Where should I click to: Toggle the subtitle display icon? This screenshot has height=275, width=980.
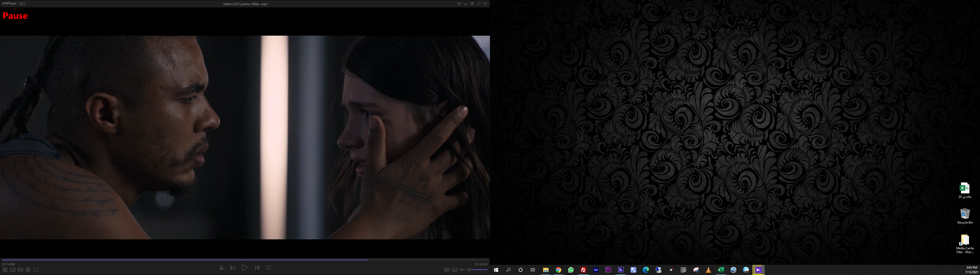(454, 270)
